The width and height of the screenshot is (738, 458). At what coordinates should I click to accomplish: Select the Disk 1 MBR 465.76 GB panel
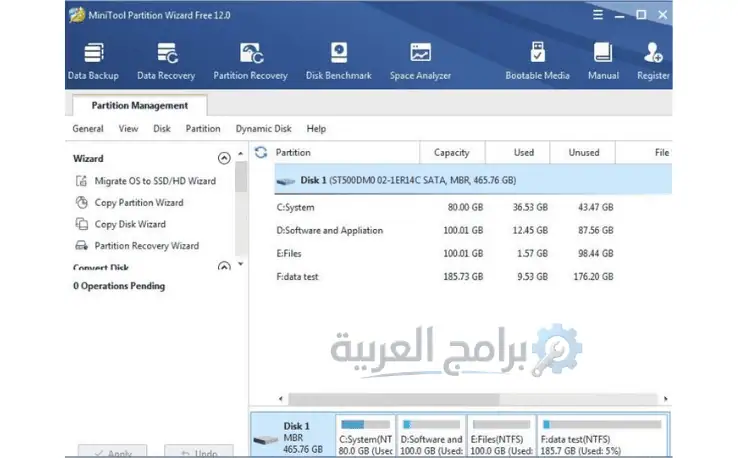point(293,436)
